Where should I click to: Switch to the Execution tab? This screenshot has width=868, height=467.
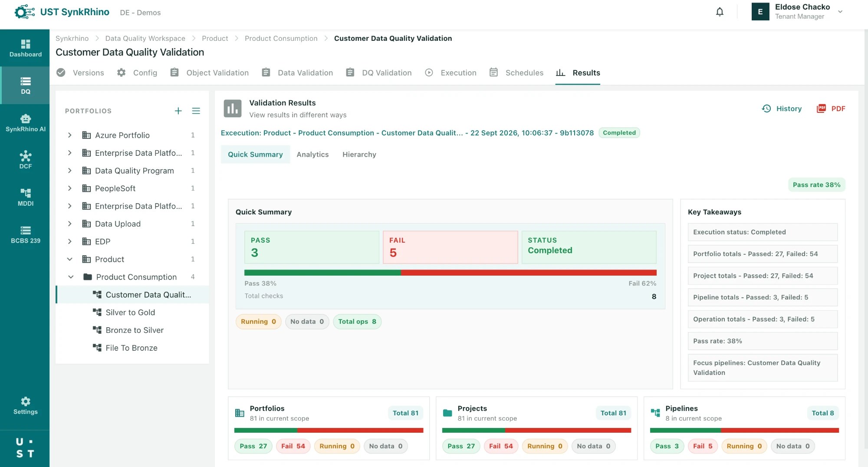450,72
